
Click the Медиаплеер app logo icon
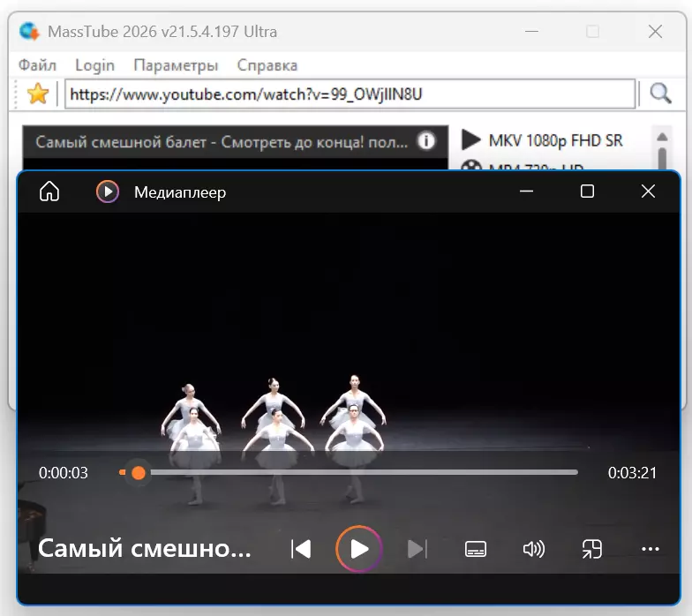[x=108, y=192]
